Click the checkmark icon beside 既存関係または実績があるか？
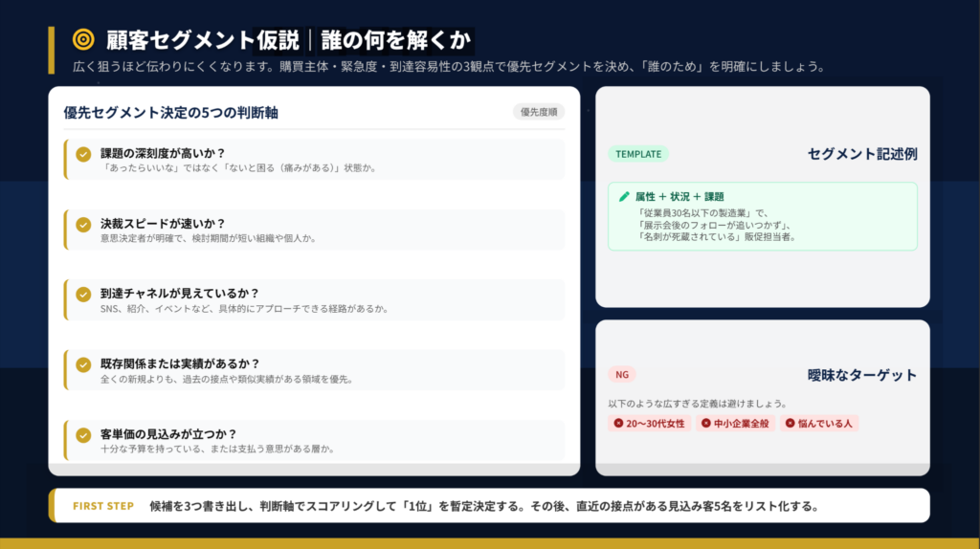Image resolution: width=980 pixels, height=549 pixels. pos(83,364)
